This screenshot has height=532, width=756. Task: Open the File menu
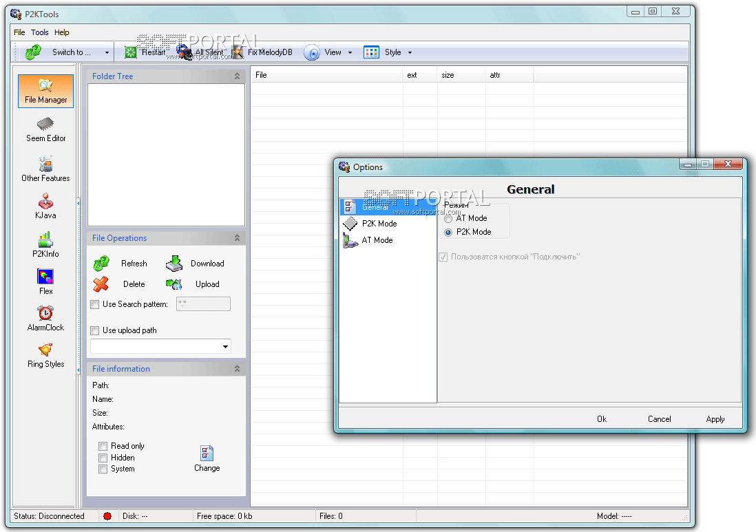coord(19,32)
